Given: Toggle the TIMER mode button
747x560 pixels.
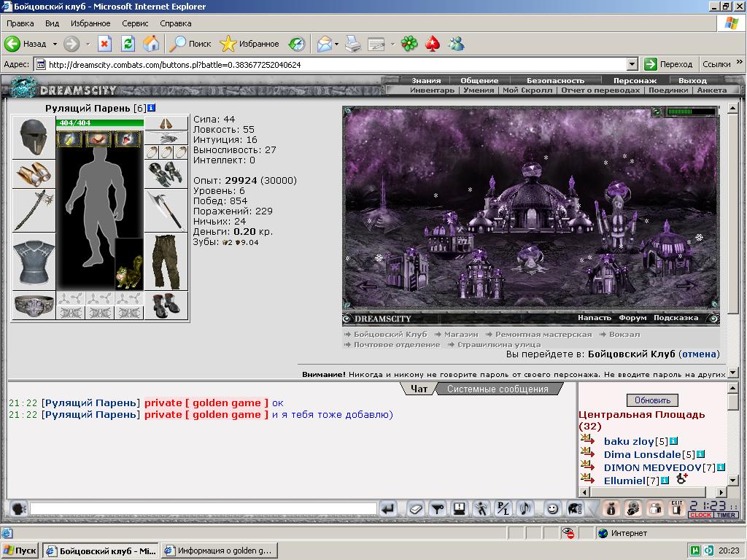Looking at the screenshot, I should [726, 515].
